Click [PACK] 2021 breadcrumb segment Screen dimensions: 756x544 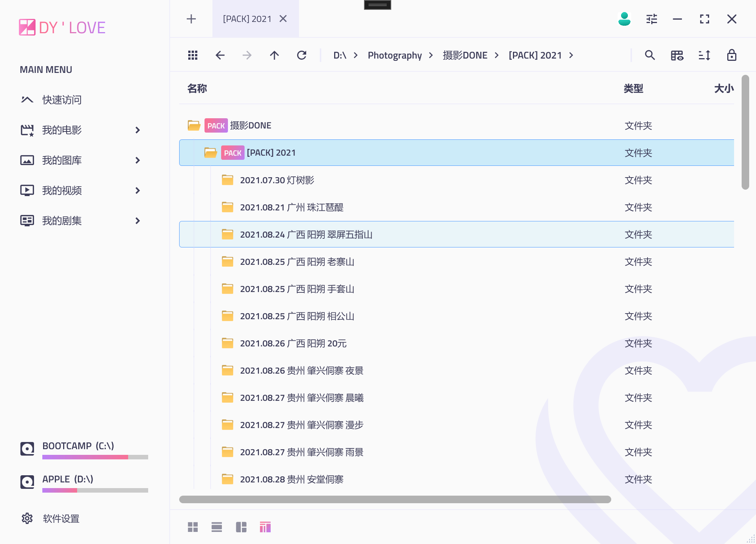tap(535, 56)
